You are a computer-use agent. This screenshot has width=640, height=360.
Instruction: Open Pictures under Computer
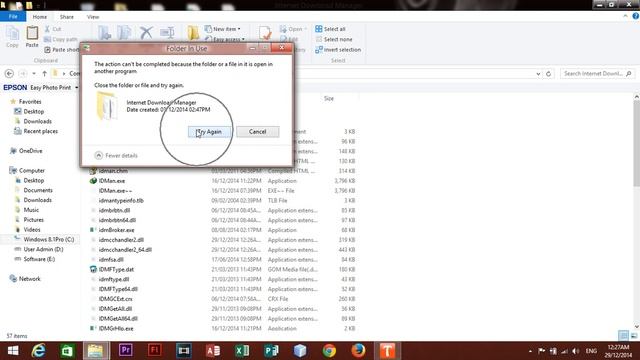pos(33,220)
